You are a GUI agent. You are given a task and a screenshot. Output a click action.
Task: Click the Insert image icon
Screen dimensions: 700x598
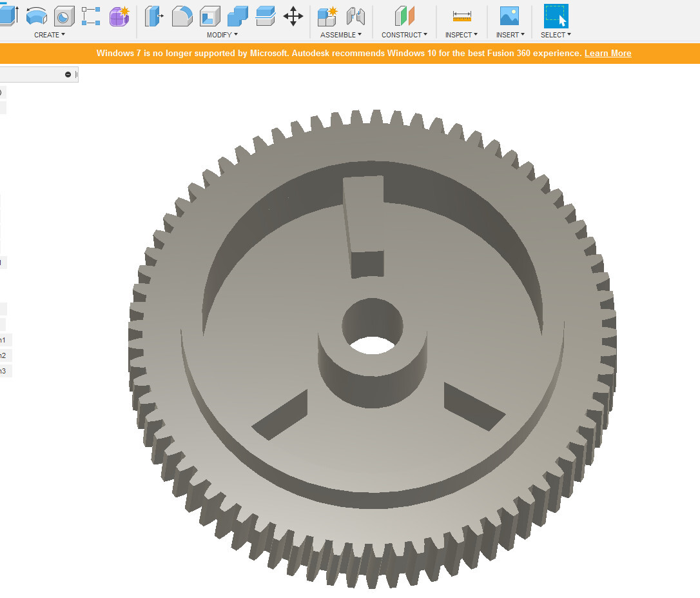509,16
